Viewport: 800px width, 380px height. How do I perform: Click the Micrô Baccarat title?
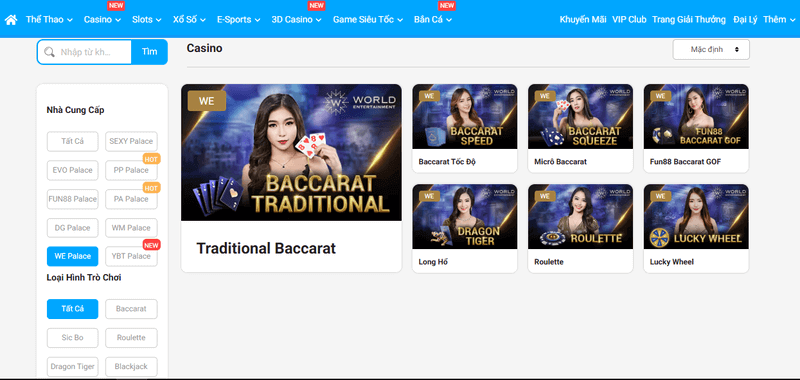(560, 162)
